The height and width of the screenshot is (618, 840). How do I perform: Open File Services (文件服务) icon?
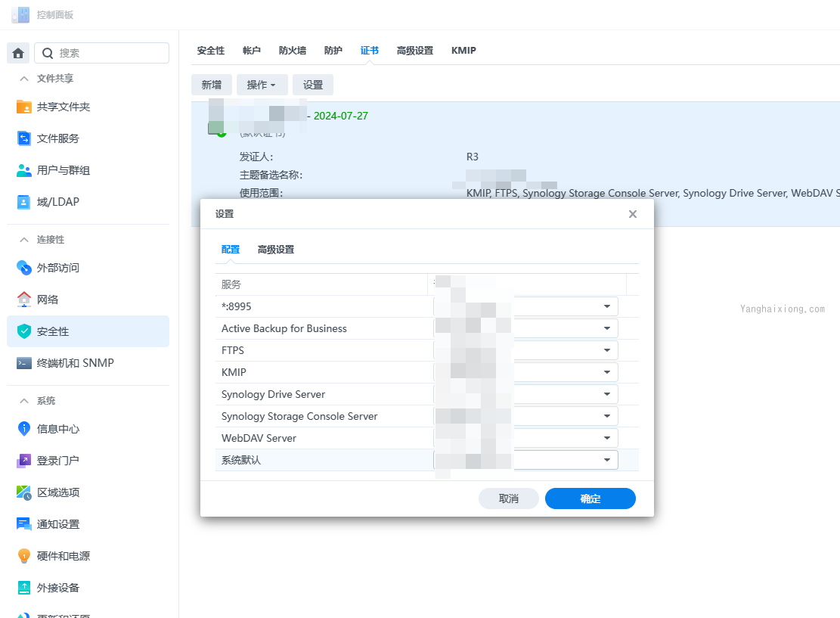24,138
